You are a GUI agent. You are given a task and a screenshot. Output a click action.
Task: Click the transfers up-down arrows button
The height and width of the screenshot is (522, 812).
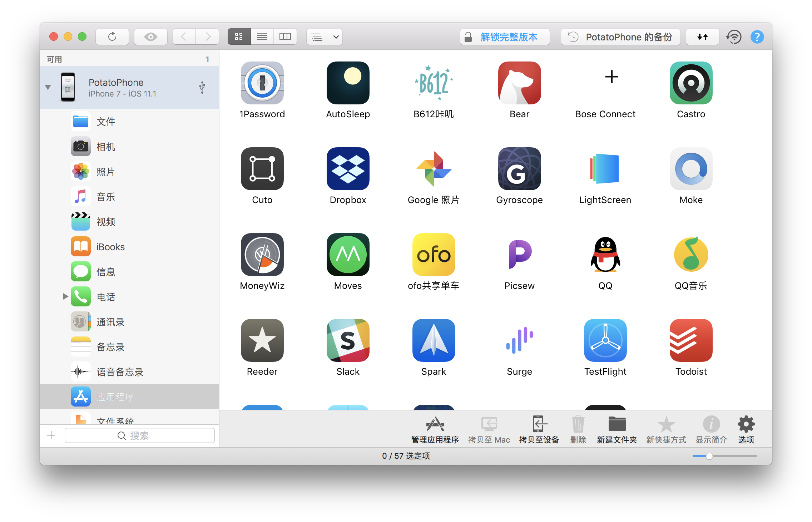coord(702,37)
